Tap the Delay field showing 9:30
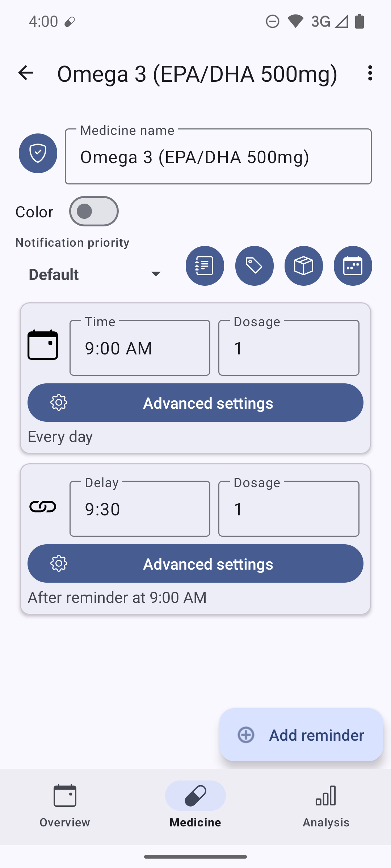This screenshot has height=868, width=391. (140, 509)
